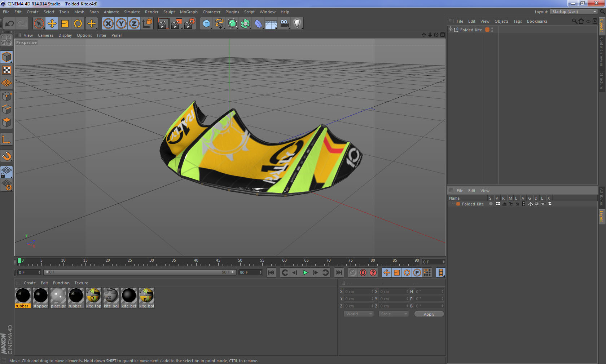Open the Scale mode dropdown
Screen dimensions: 606x364
[x=393, y=314]
